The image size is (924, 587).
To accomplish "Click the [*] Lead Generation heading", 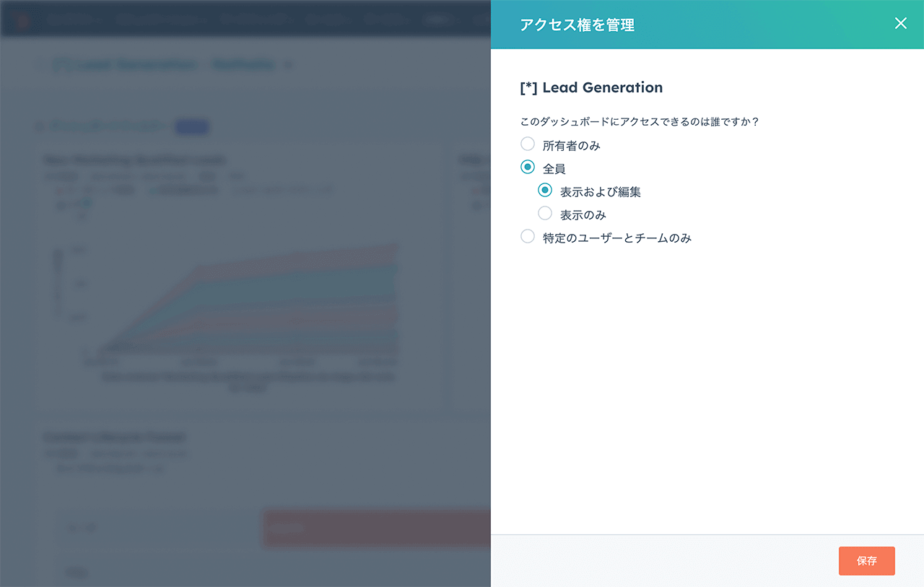I will tap(591, 87).
